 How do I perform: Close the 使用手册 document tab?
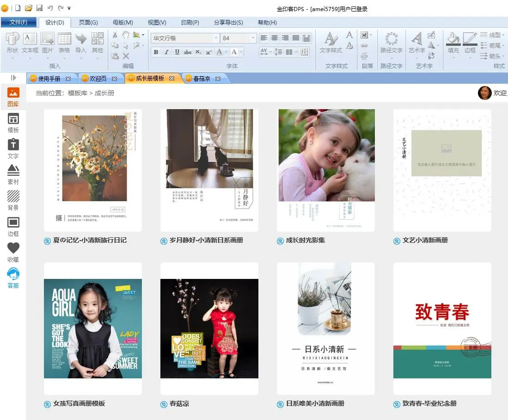[x=68, y=79]
